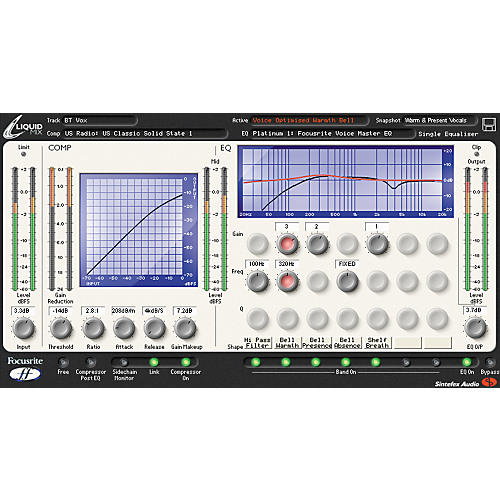Turn off the Compressor On switch
The width and height of the screenshot is (500, 500).
186,362
